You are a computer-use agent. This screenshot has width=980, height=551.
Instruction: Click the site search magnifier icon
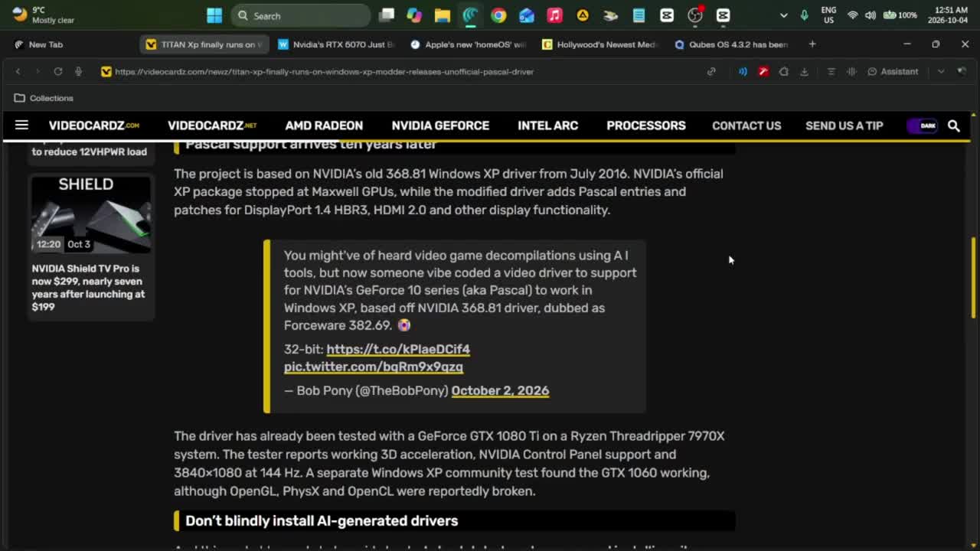tap(953, 126)
